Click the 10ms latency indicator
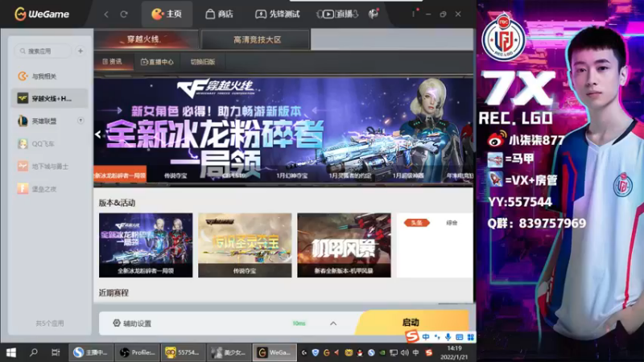 point(299,323)
